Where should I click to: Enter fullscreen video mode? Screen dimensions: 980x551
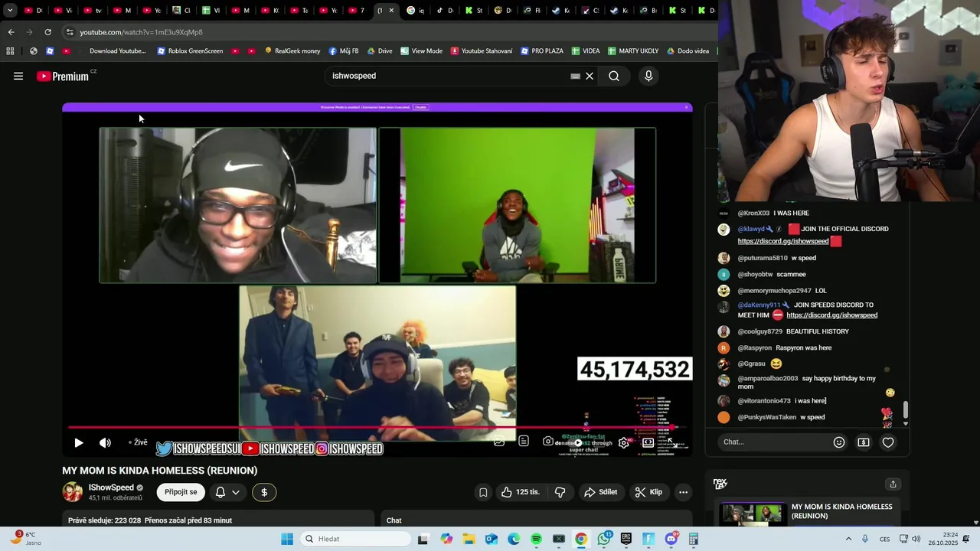(671, 442)
